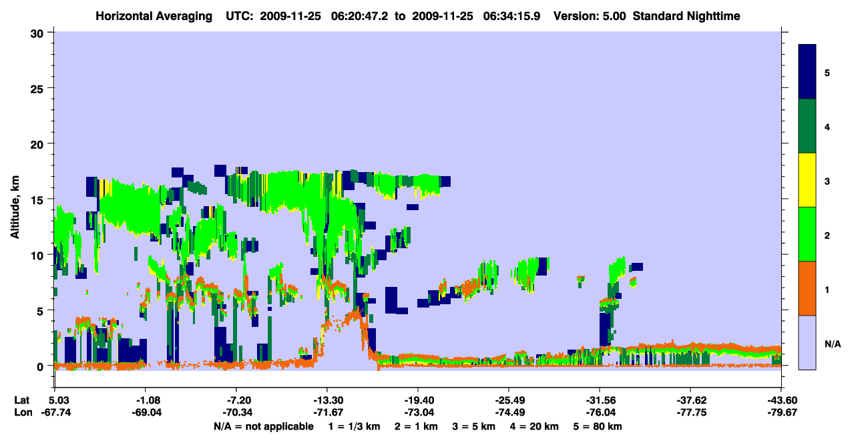Click the 'Lat' row label
Image resolution: width=868 pixels, height=445 pixels.
[21, 400]
